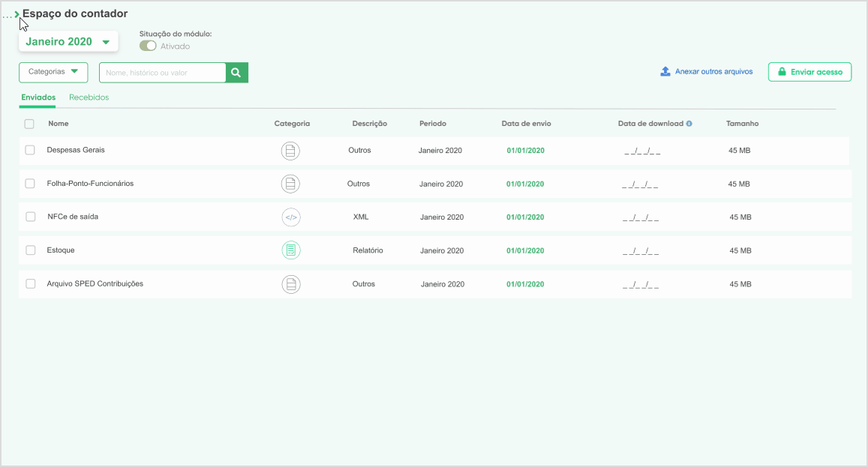Click the 01/01/2020 send date for Estoque
This screenshot has width=868, height=467.
(x=525, y=250)
